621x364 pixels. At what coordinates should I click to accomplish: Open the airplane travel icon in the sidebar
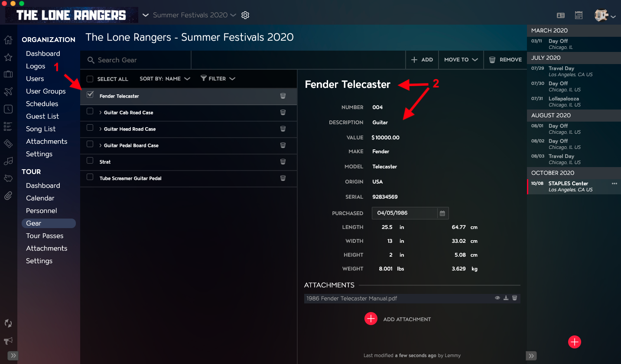(8, 91)
